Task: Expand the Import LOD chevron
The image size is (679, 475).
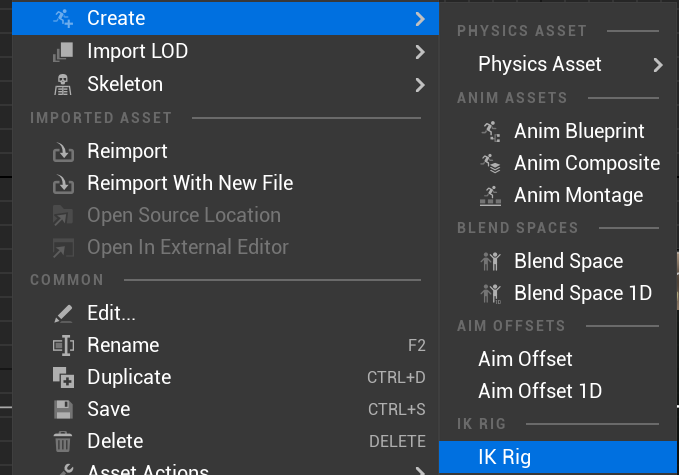Action: pos(420,52)
